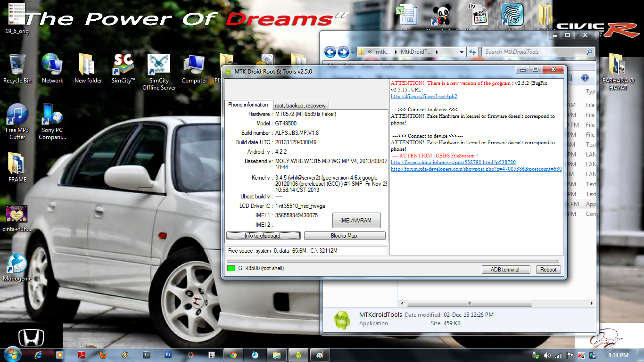Open the forum.china-iphone.ru link

pos(453,163)
